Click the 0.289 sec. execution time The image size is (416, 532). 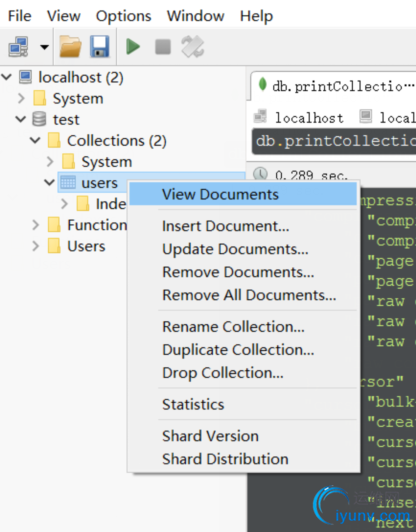coord(311,175)
